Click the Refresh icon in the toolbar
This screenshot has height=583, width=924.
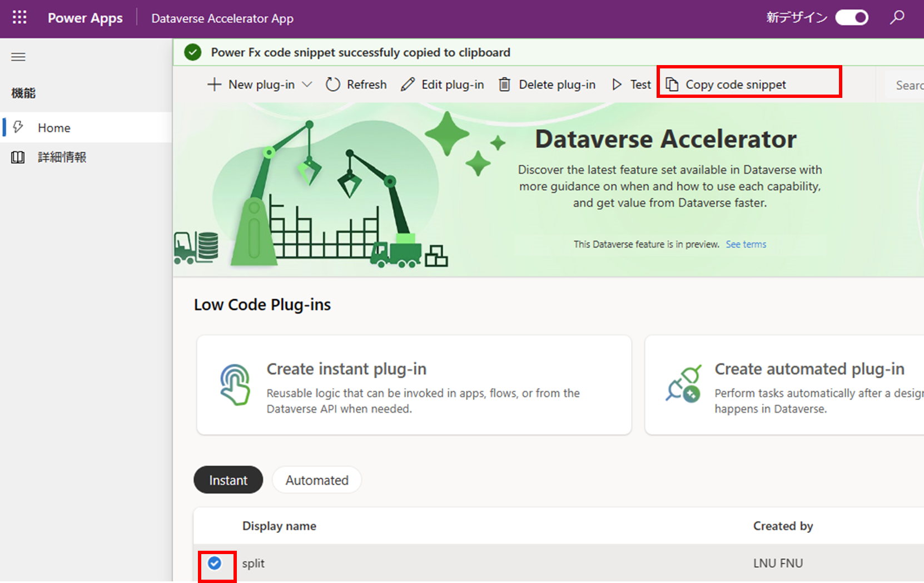coord(332,84)
